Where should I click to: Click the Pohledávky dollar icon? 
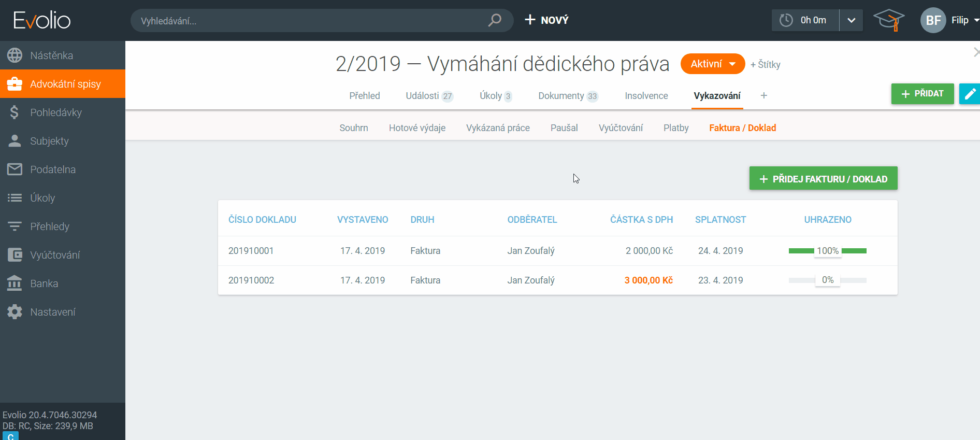click(15, 112)
